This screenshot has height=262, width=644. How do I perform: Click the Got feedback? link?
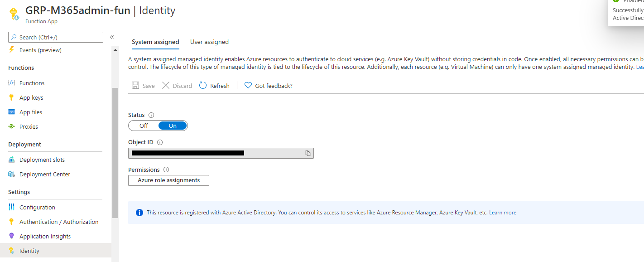[274, 86]
